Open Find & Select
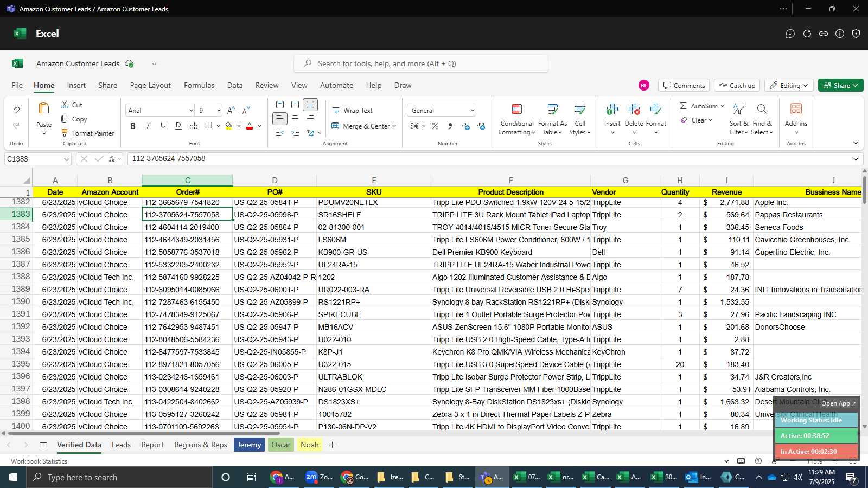868x488 pixels. coord(762,119)
